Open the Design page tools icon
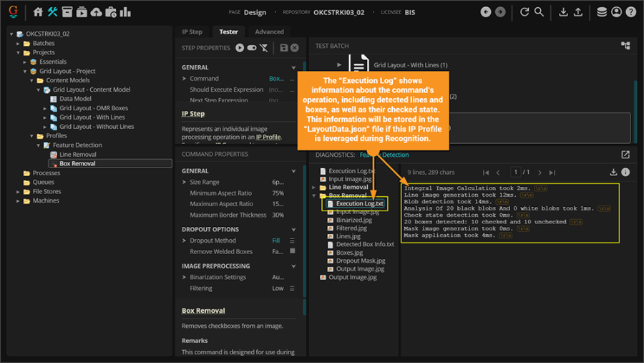This screenshot has width=644, height=363. tap(52, 12)
